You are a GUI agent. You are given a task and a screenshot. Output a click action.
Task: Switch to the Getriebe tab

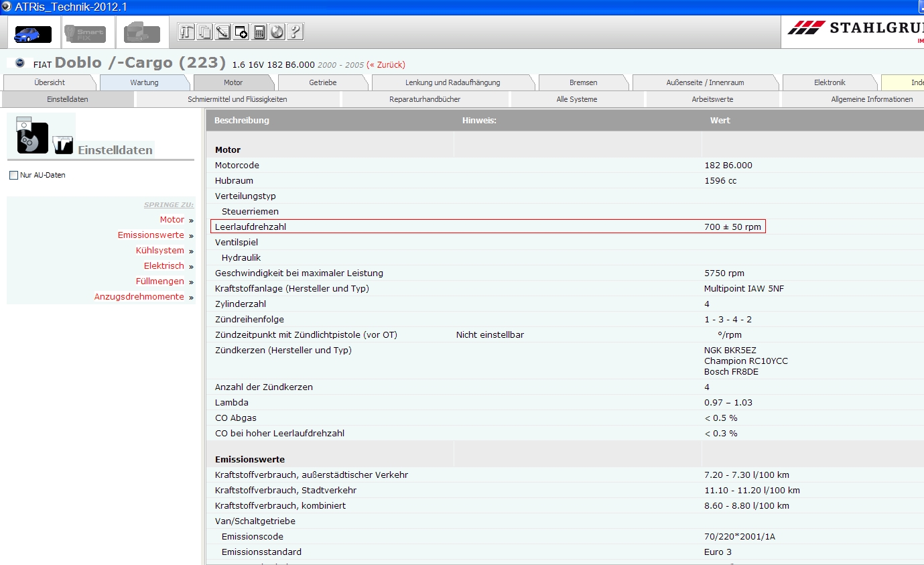tap(322, 82)
